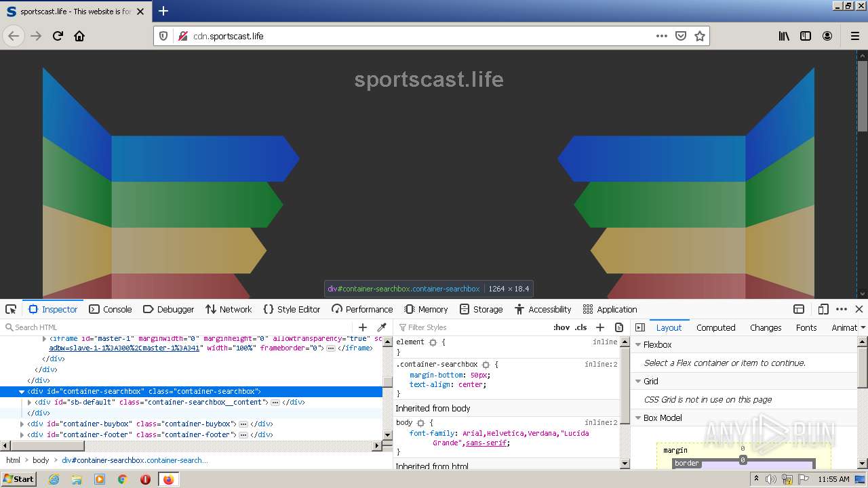Highlight elements matching .container-searchbox selector
Screen dimensions: 868x488
pos(486,364)
